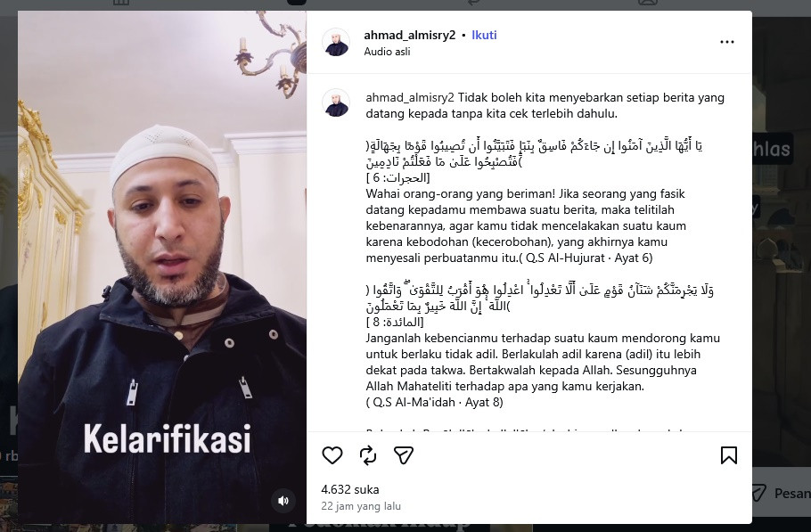811x532 pixels.
Task: Click the caption text about menyebarkan berita
Action: tap(545, 105)
